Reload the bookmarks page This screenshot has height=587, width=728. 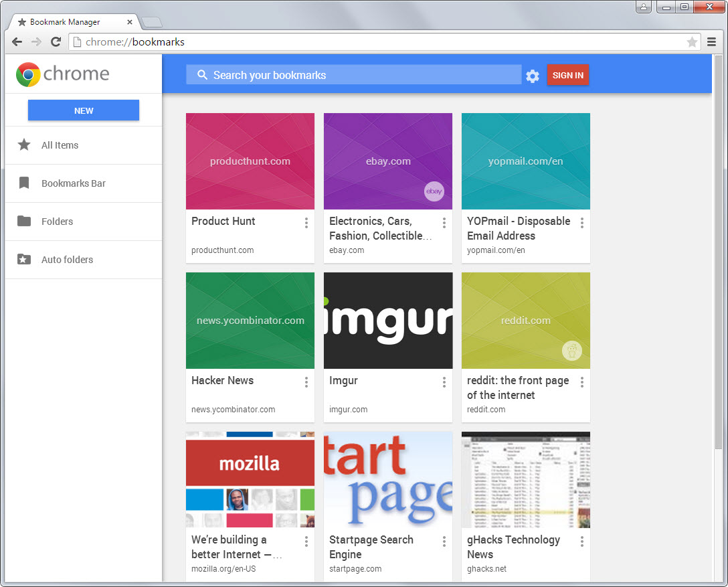coord(56,41)
